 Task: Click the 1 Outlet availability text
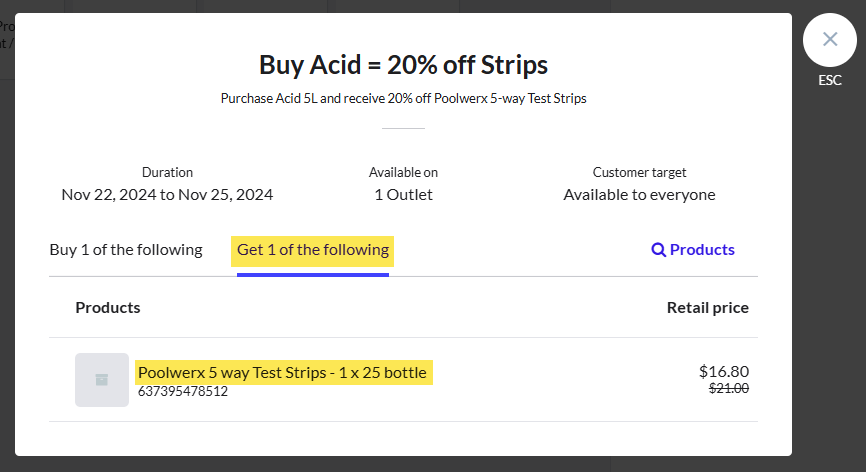click(x=403, y=194)
